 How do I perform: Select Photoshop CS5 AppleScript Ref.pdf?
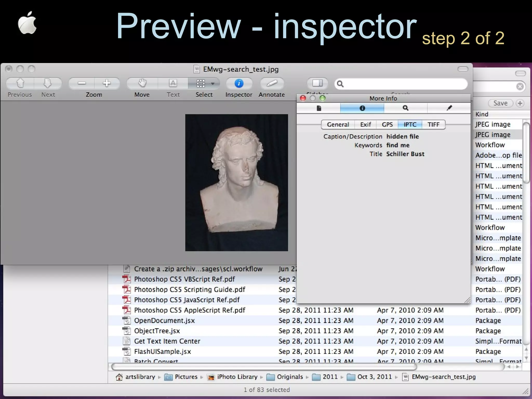click(190, 310)
